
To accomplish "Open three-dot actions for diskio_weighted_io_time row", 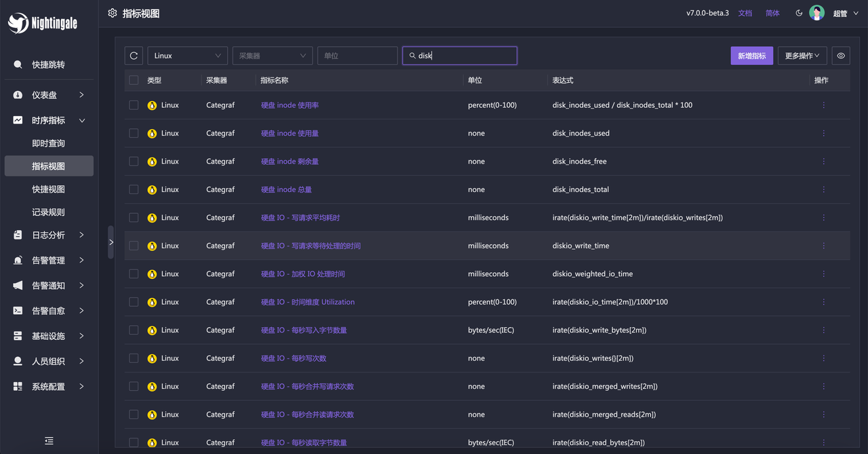I will pos(823,274).
